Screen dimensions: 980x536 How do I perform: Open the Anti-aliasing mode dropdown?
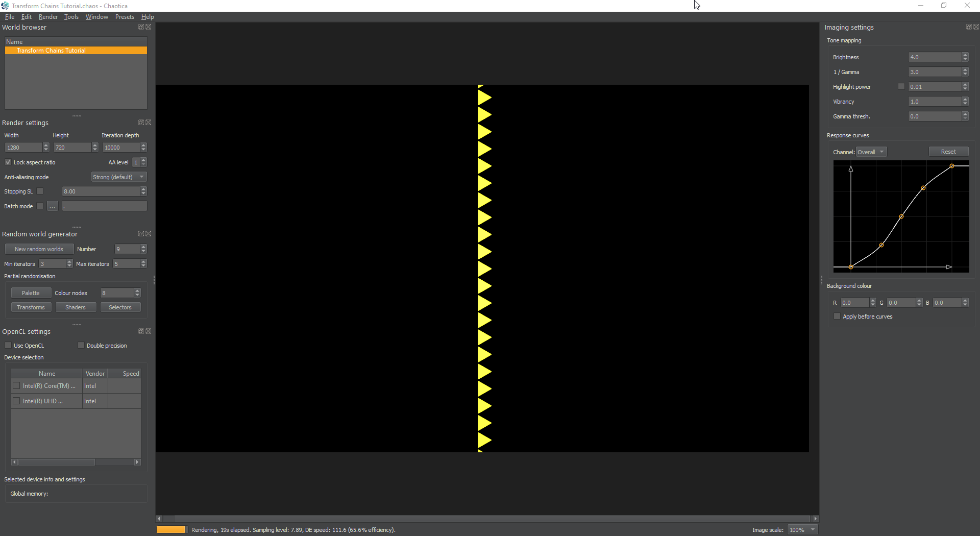click(x=119, y=177)
